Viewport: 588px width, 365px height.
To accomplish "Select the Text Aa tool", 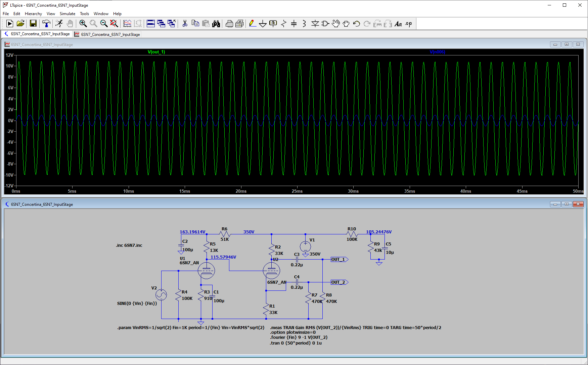I will click(x=398, y=24).
